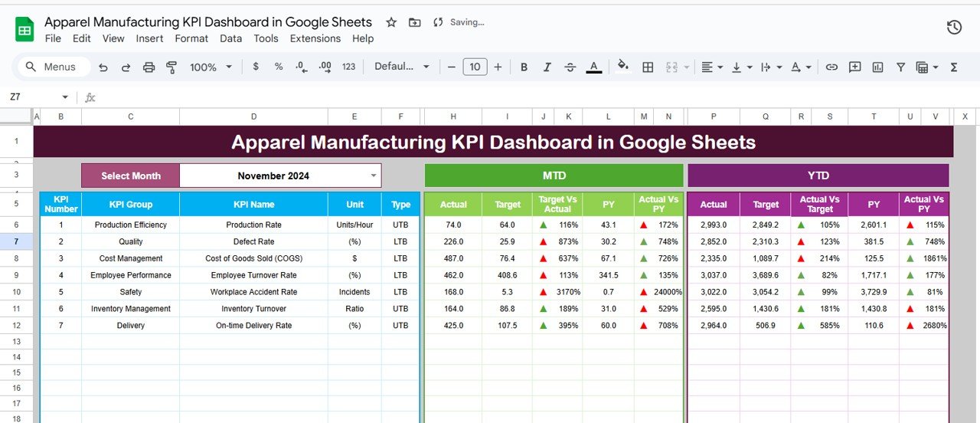
Task: Click the YTD section header
Action: pyautogui.click(x=818, y=175)
